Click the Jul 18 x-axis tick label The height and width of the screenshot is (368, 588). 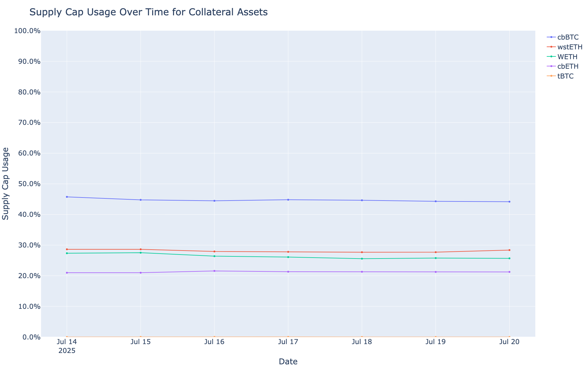(362, 342)
